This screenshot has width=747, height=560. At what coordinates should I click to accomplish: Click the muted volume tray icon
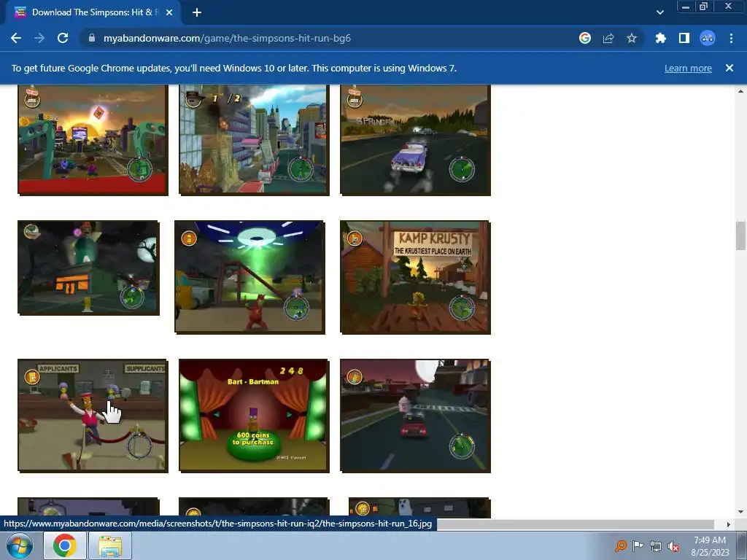[x=673, y=546]
